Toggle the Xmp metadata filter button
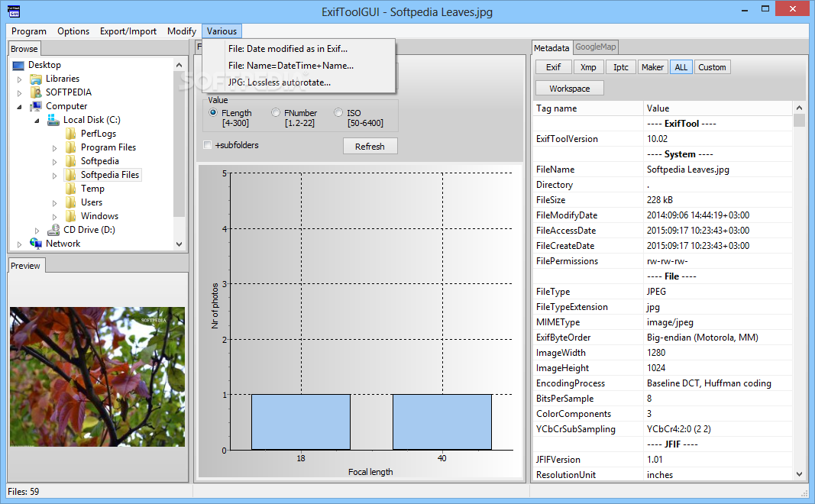 (x=588, y=67)
